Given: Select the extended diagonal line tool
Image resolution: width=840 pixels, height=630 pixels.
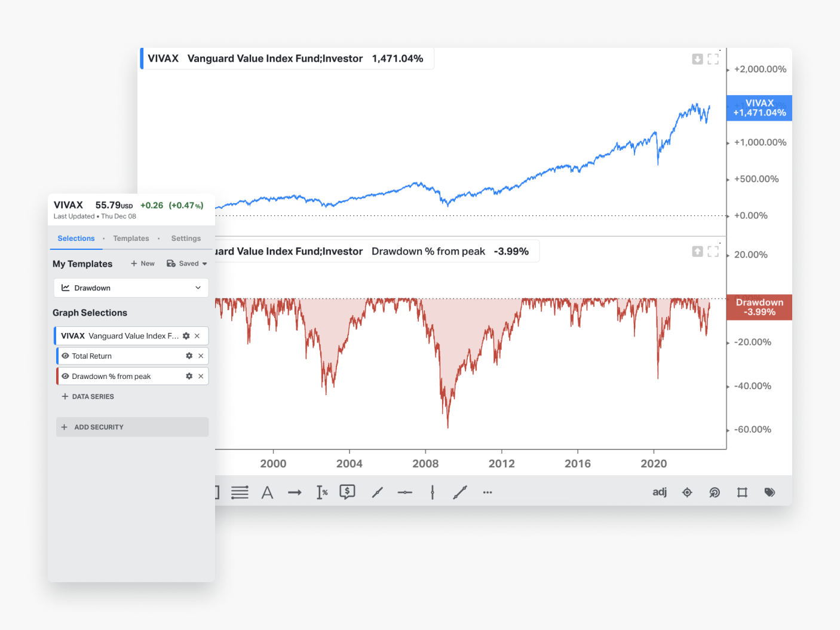Looking at the screenshot, I should [460, 493].
